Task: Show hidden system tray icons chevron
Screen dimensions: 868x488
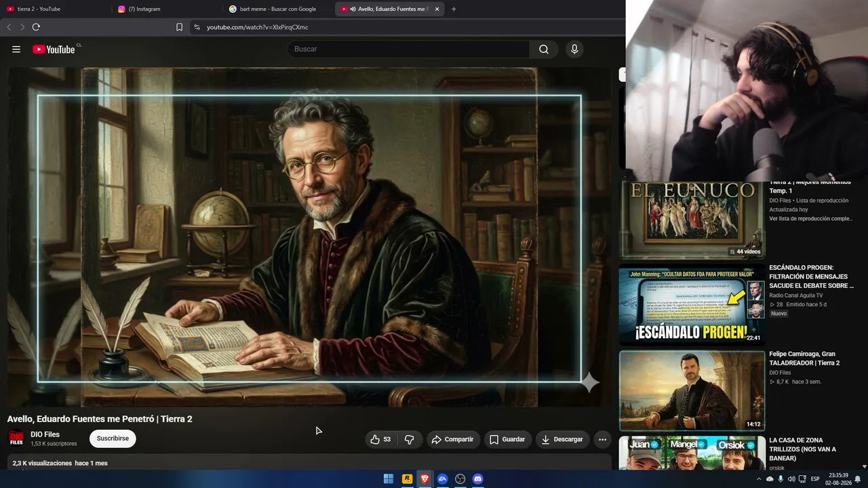Action: 759,479
